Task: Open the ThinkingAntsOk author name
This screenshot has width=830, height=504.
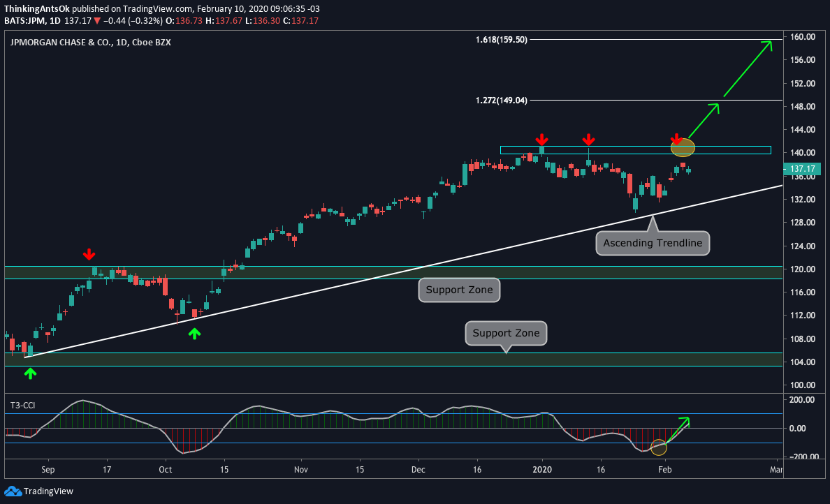Action: coord(37,9)
